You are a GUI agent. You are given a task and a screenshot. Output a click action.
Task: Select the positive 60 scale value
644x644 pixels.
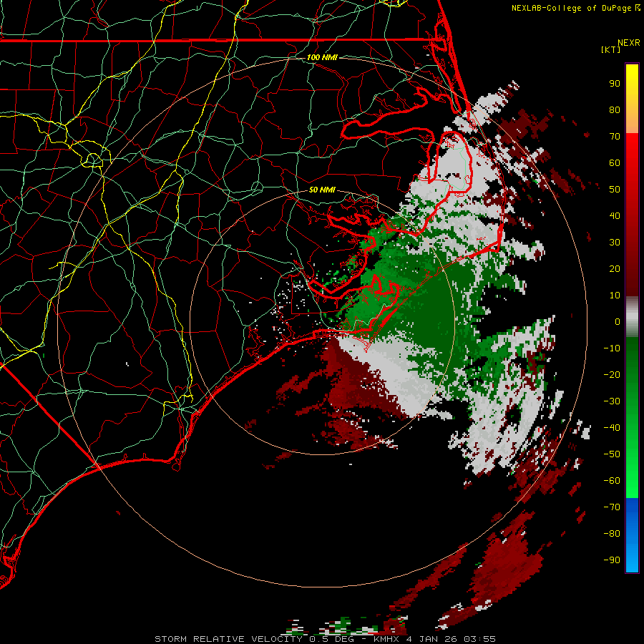coord(615,162)
